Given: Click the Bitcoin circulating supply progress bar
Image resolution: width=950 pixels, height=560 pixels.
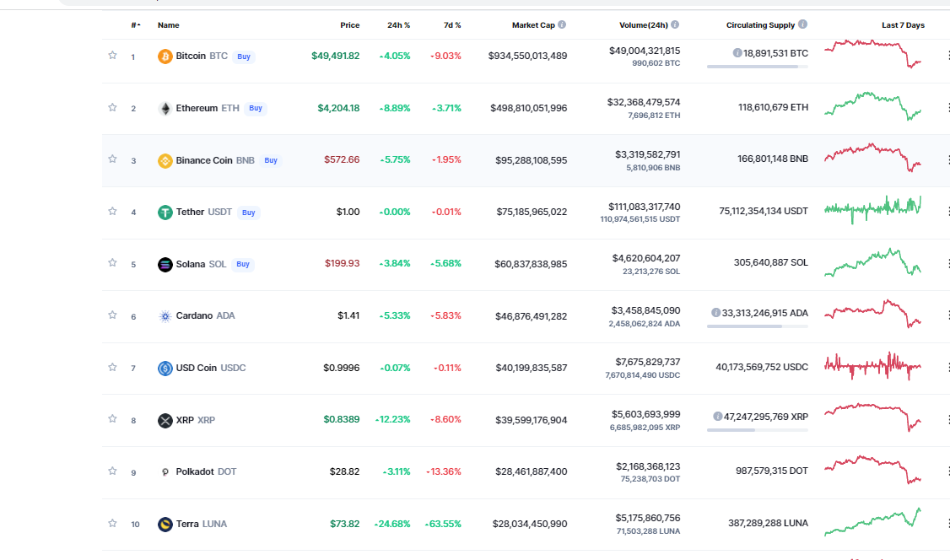Looking at the screenshot, I should coord(758,67).
